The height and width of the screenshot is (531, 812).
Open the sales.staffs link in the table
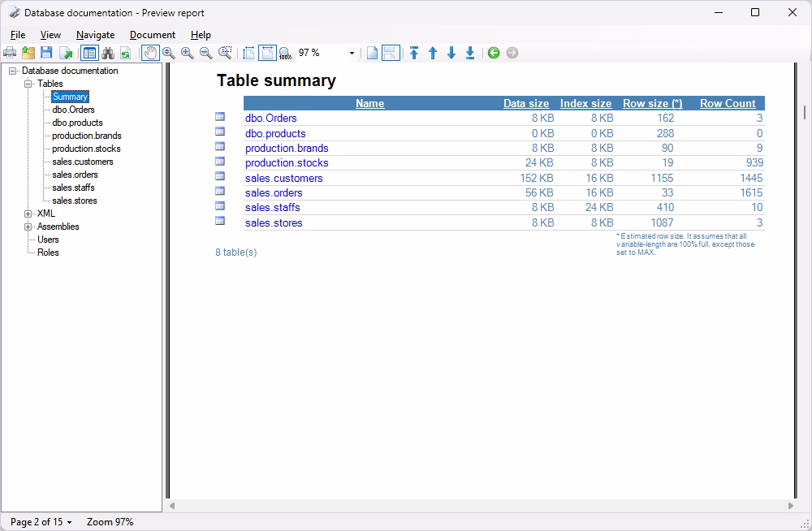pyautogui.click(x=272, y=207)
